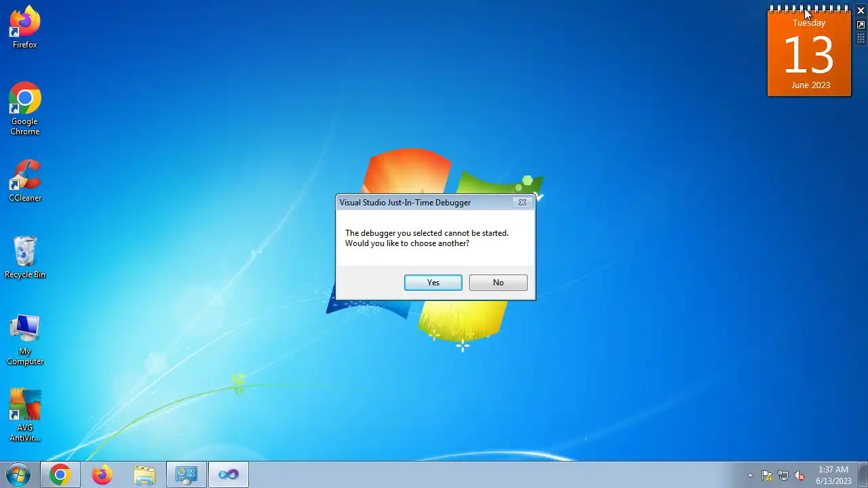868x488 pixels.
Task: Open the network tray icon
Action: (x=783, y=475)
